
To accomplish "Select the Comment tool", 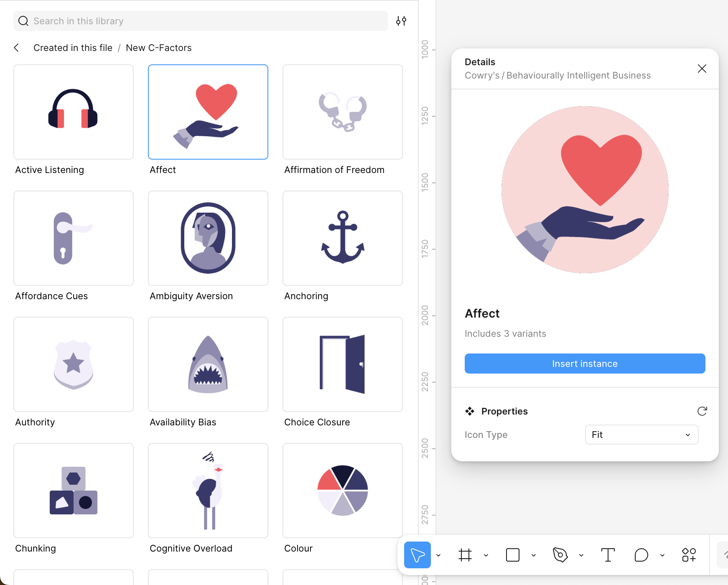I will pos(641,555).
